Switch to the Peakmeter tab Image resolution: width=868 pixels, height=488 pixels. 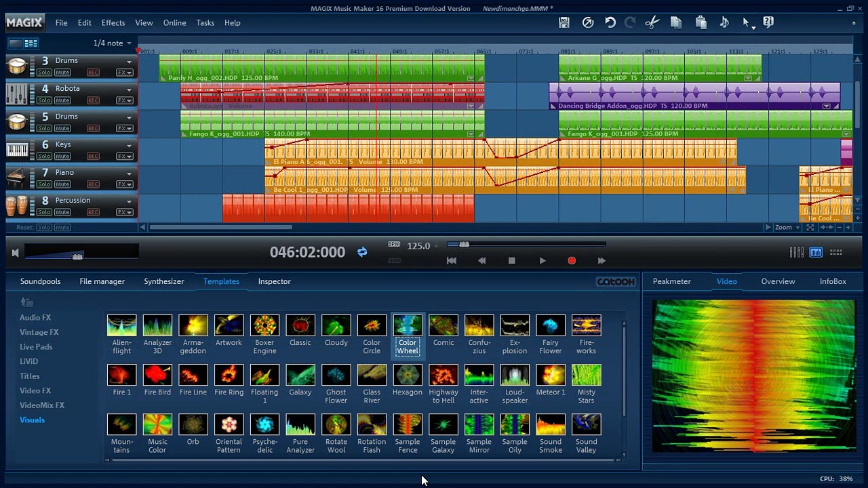[672, 281]
